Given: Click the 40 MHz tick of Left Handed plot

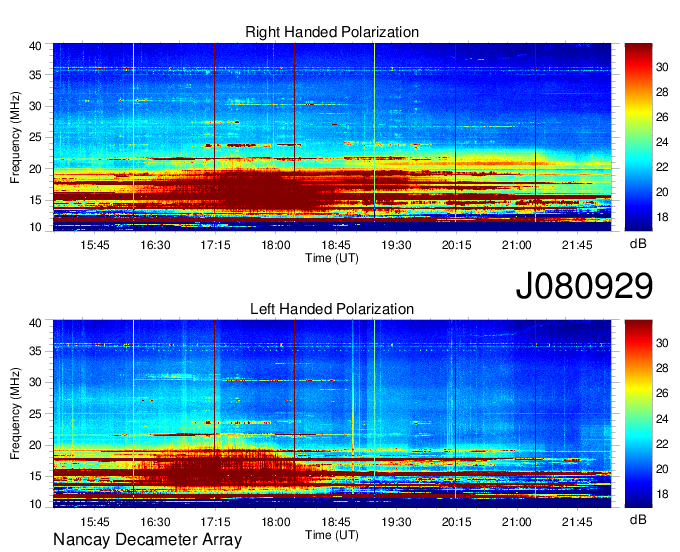Looking at the screenshot, I should click(35, 323).
